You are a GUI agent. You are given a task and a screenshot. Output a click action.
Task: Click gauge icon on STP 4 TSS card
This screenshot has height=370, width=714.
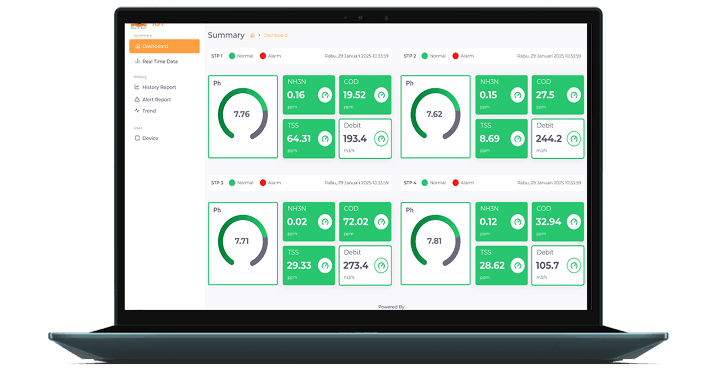517,265
